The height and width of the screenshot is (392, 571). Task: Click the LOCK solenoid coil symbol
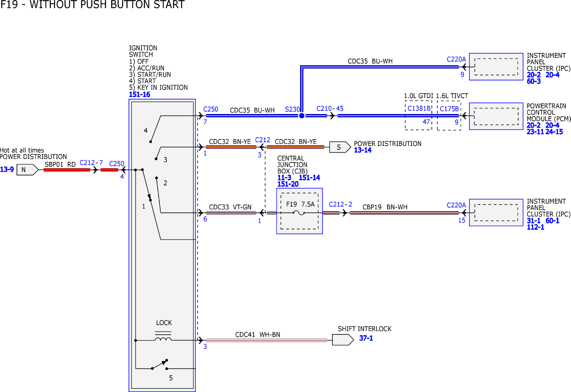tap(163, 336)
